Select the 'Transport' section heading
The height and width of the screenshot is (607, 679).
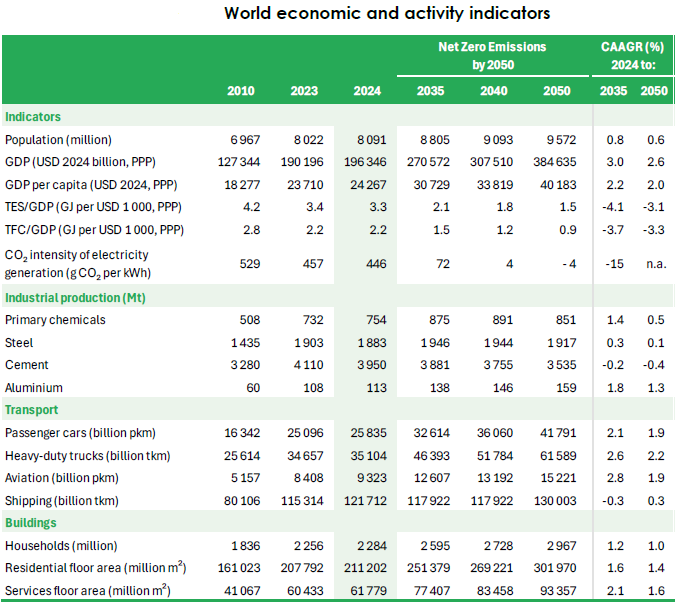[32, 410]
